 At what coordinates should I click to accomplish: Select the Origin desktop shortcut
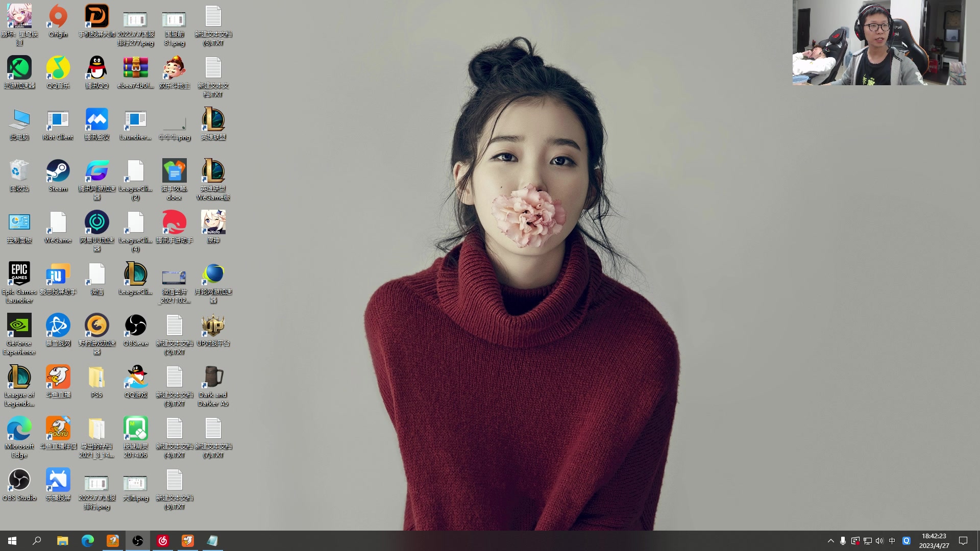(x=58, y=17)
